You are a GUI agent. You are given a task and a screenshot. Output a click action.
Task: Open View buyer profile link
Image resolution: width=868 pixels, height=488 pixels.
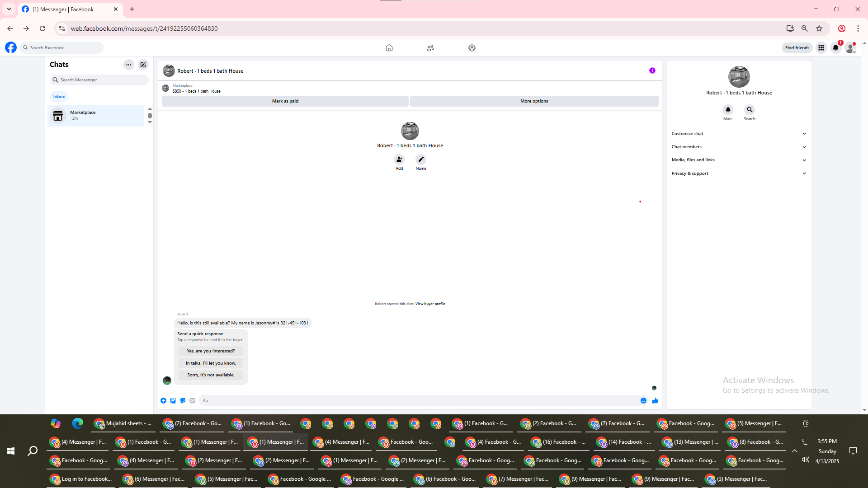(x=430, y=304)
